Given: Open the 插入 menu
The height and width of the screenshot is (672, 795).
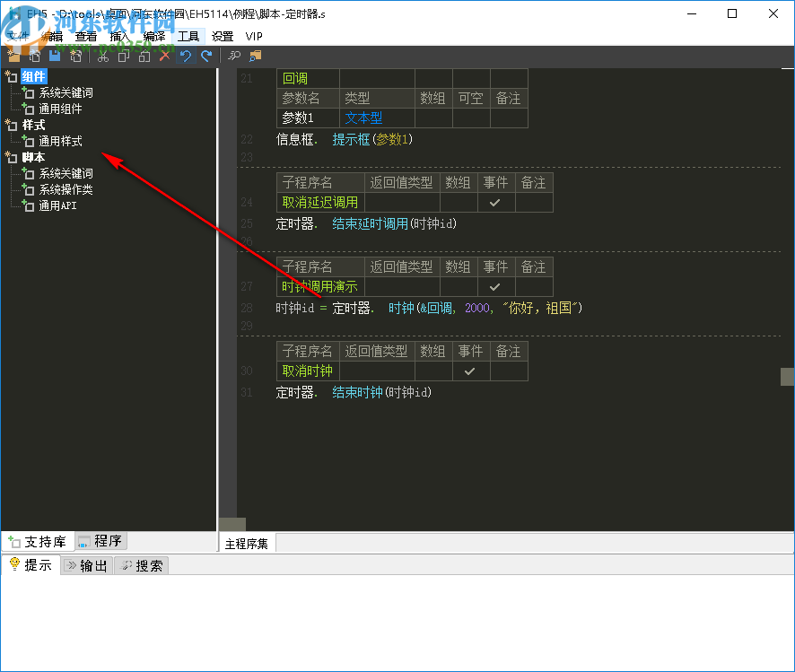Looking at the screenshot, I should coord(119,36).
